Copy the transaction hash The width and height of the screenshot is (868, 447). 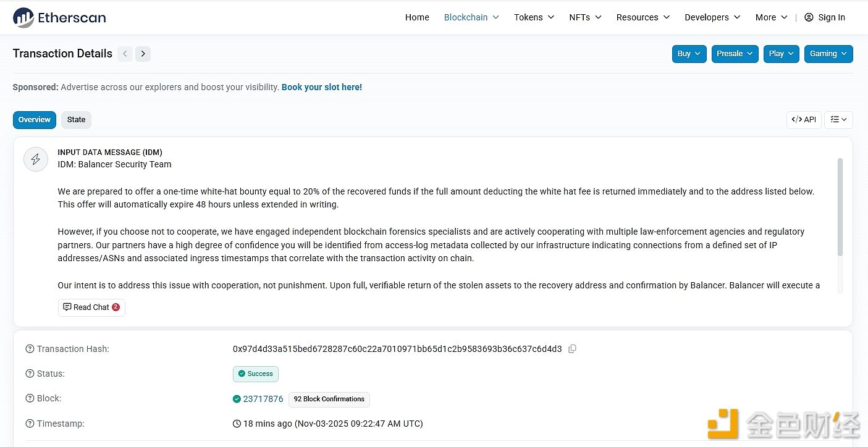tap(572, 349)
